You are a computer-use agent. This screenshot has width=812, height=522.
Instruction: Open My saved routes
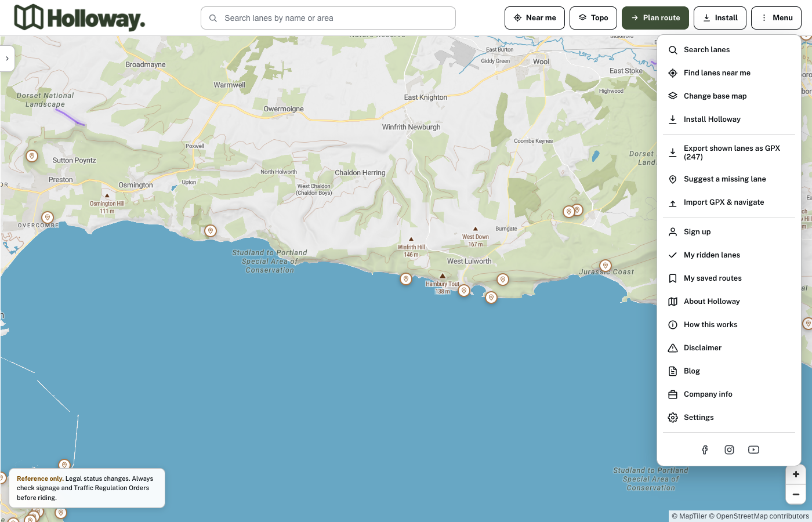[729, 278]
